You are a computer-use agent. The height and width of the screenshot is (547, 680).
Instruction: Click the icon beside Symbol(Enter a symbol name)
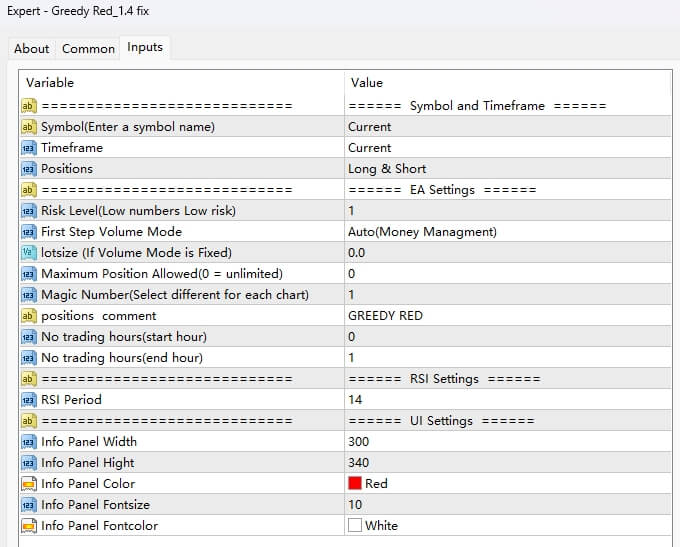point(29,127)
